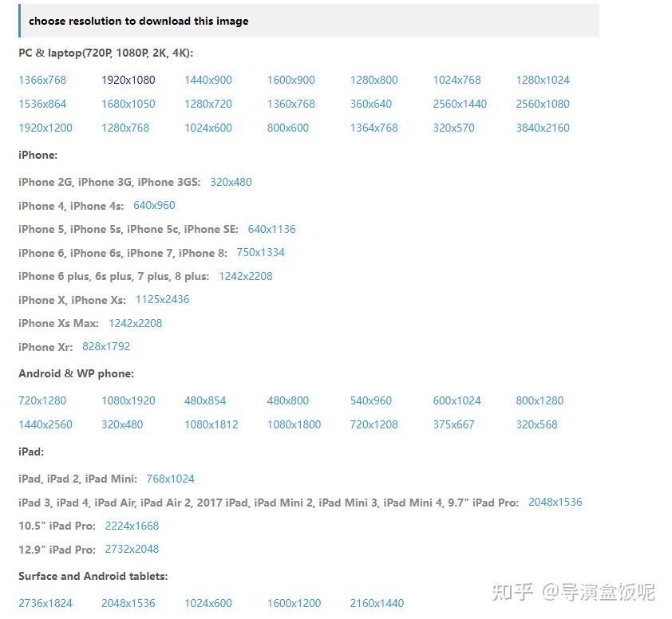This screenshot has height=619, width=672.
Task: Open the 1680x1050 resolution link
Action: click(x=128, y=104)
